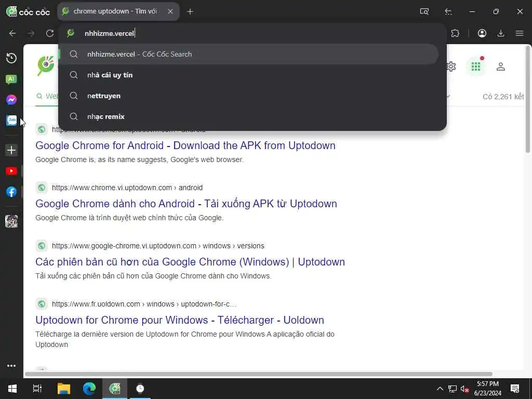Open the AI chat sidebar icon
Viewport: 532px width, 399px height.
coord(11,79)
